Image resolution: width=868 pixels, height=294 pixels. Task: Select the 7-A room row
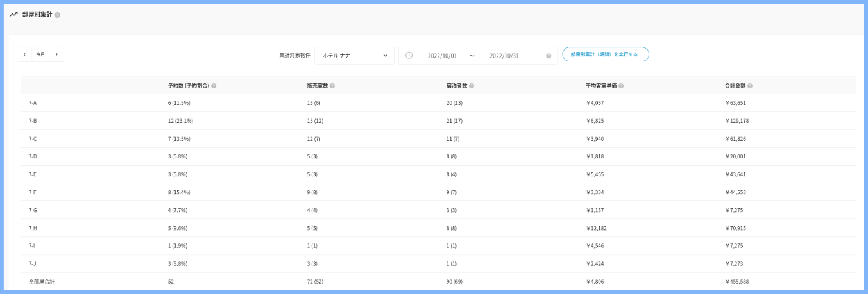(33, 102)
